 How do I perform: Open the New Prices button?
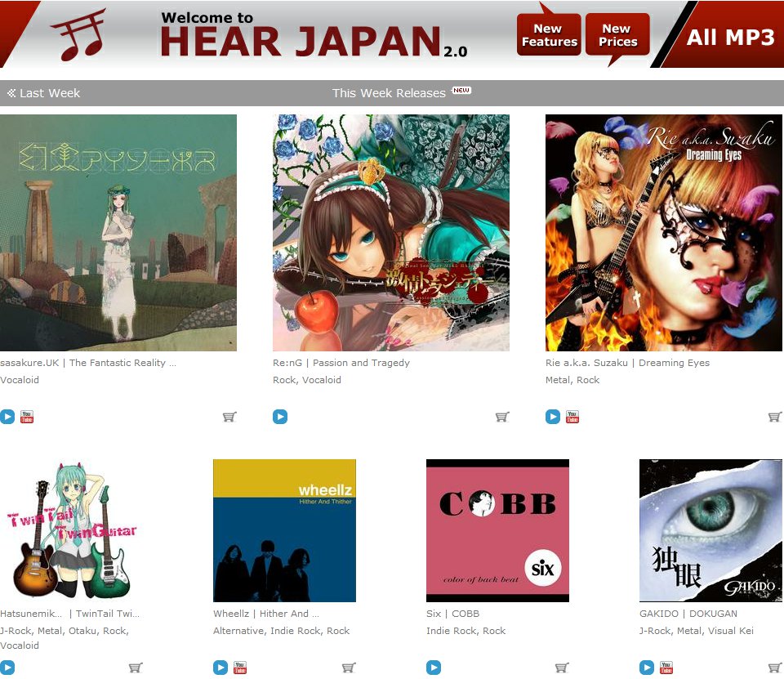[617, 35]
